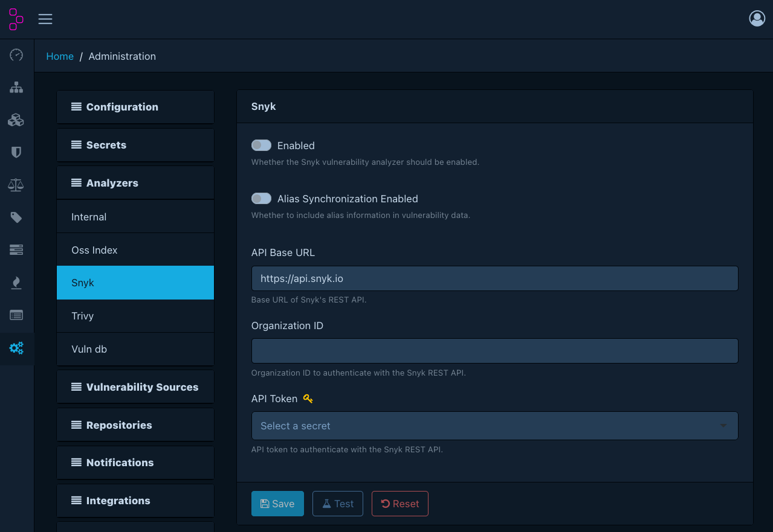773x532 pixels.
Task: Save the Snyk analyzer settings
Action: pyautogui.click(x=277, y=503)
